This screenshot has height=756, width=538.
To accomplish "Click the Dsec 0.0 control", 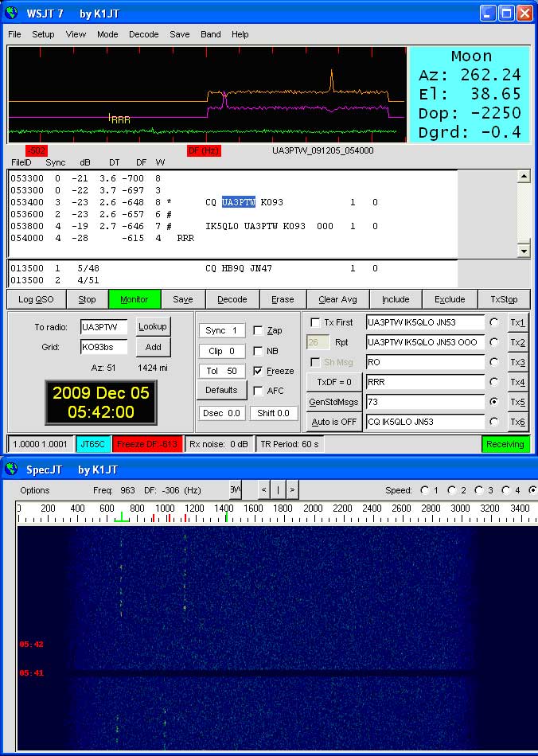I will (x=222, y=413).
